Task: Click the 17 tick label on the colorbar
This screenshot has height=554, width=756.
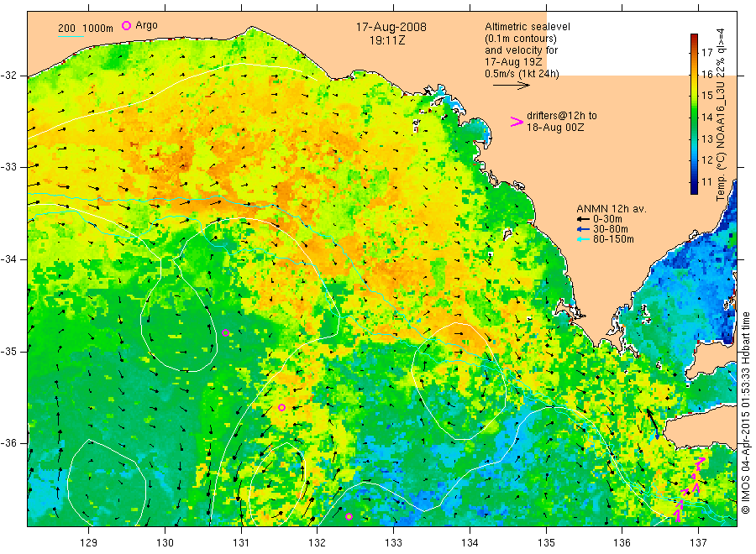Action: pyautogui.click(x=706, y=52)
